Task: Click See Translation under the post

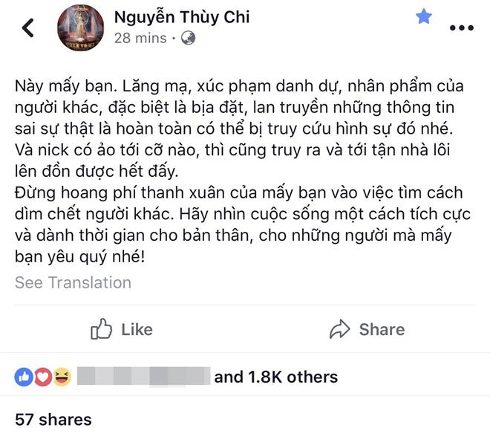Action: pos(73,282)
